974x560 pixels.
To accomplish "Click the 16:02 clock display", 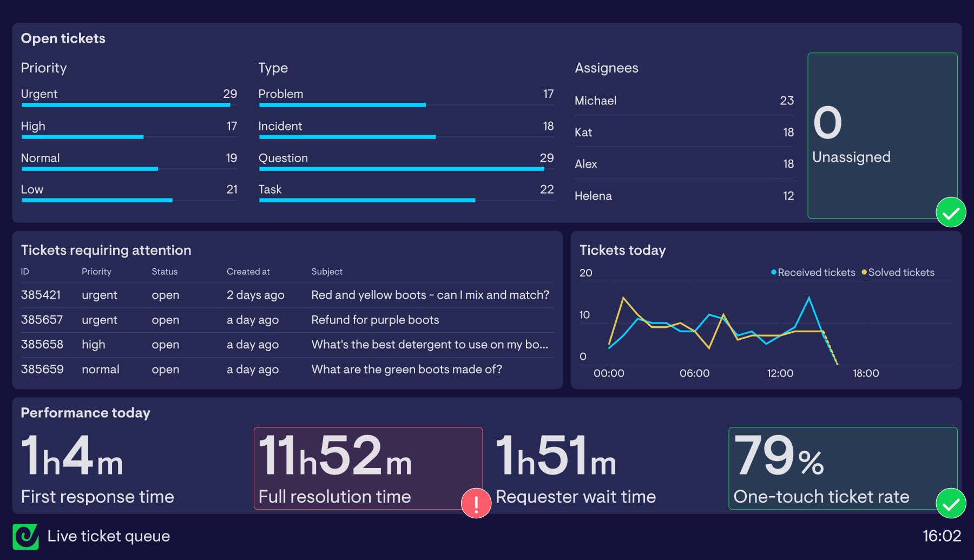I will tap(942, 536).
